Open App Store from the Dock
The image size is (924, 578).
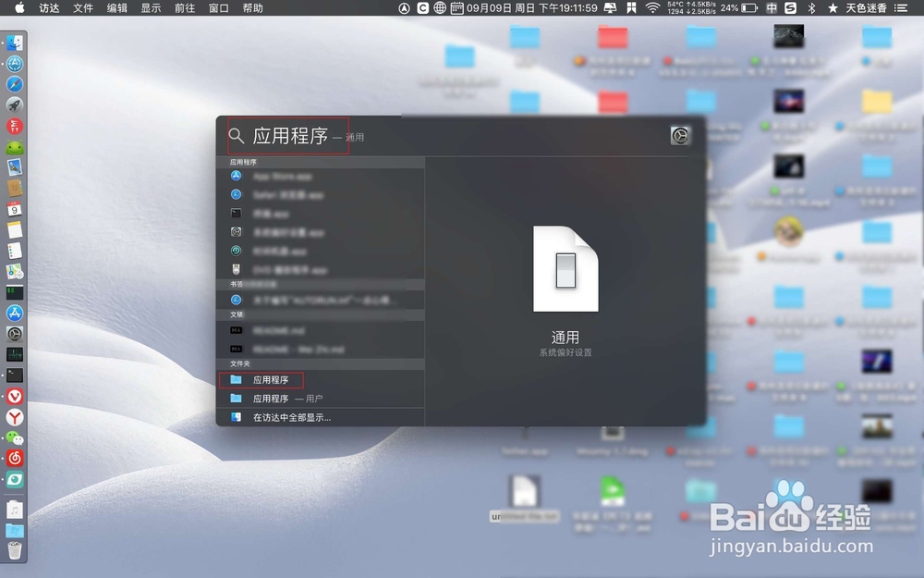point(15,314)
